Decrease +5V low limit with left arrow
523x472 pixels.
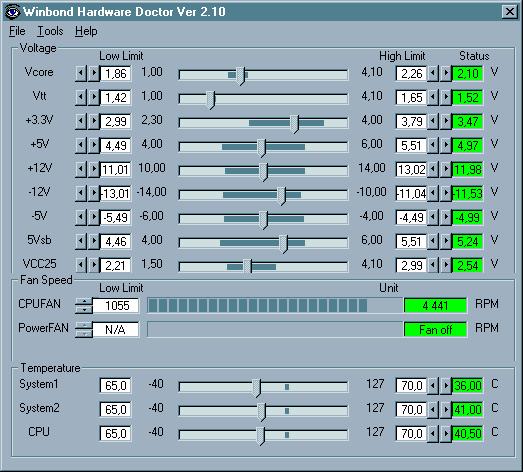click(81, 145)
